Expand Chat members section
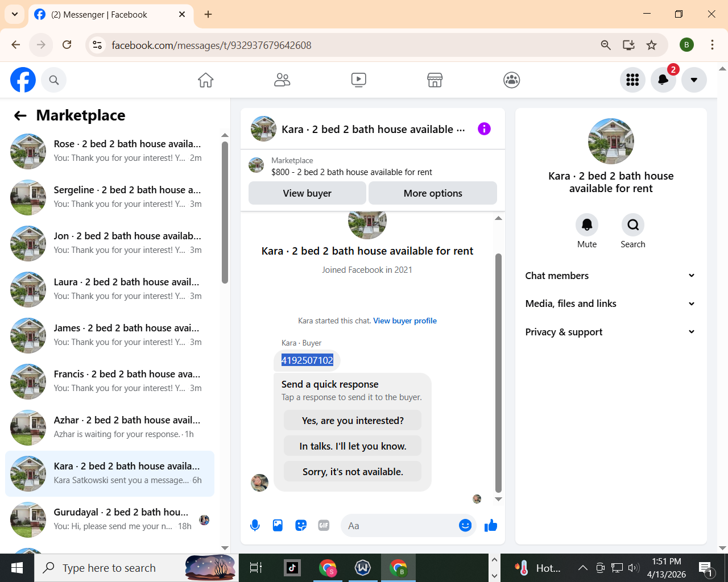 611,276
